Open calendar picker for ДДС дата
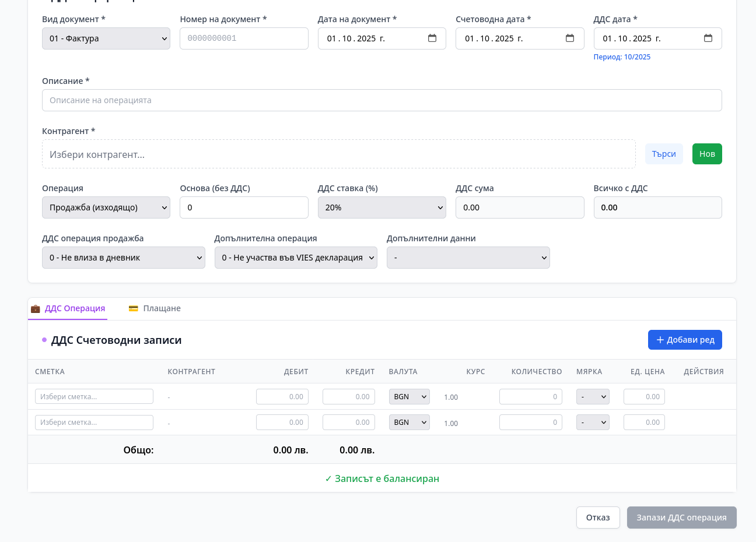This screenshot has height=542, width=756. [x=708, y=38]
